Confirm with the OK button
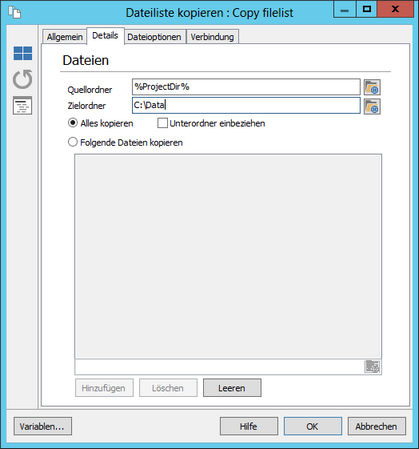 coord(313,426)
